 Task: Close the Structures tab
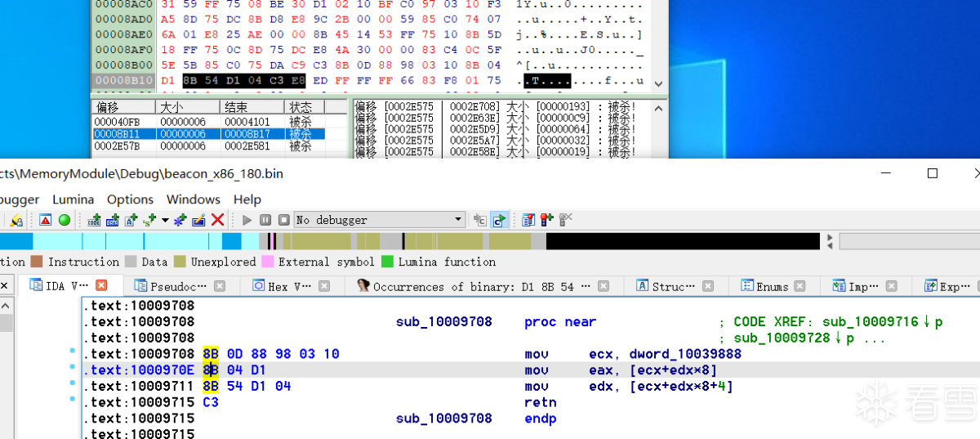click(709, 286)
